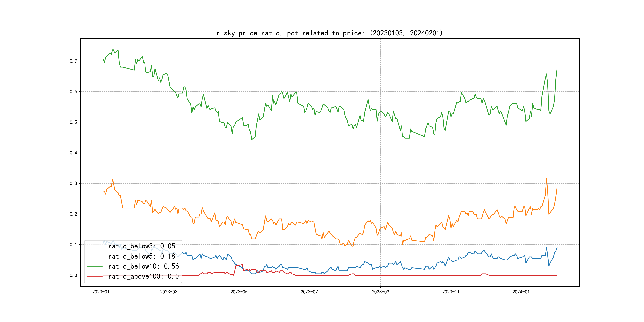The height and width of the screenshot is (322, 644).
Task: Select the 'ratio_above100: 0.0' legend label
Action: [x=144, y=276]
